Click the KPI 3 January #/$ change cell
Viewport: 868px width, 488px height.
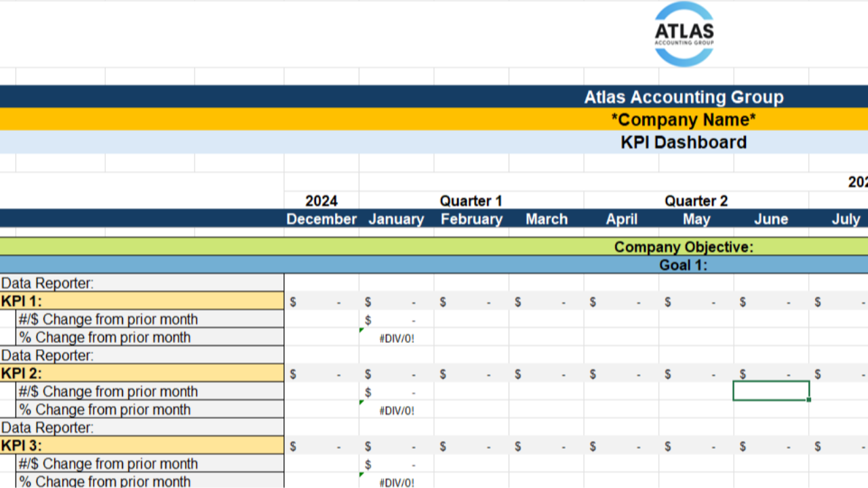click(x=397, y=464)
